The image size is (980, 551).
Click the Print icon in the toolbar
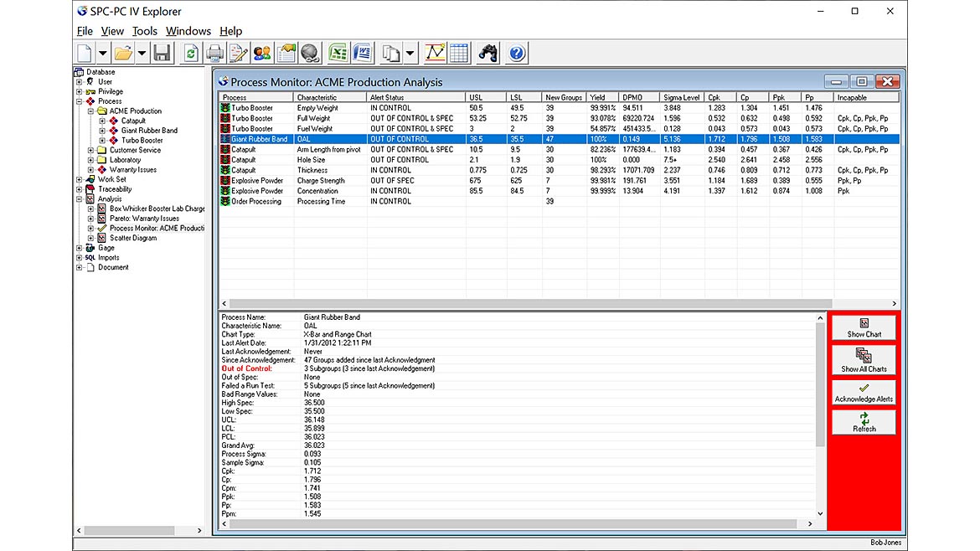click(215, 54)
